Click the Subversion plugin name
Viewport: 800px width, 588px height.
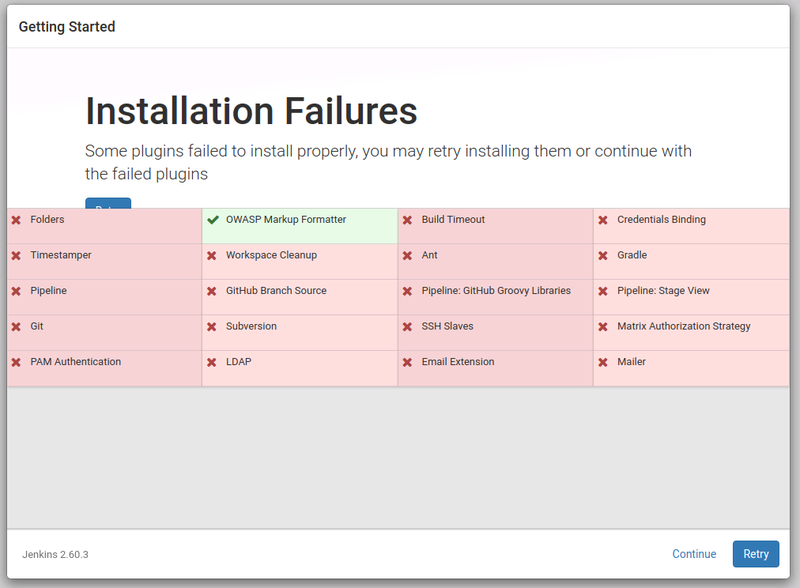click(x=251, y=326)
